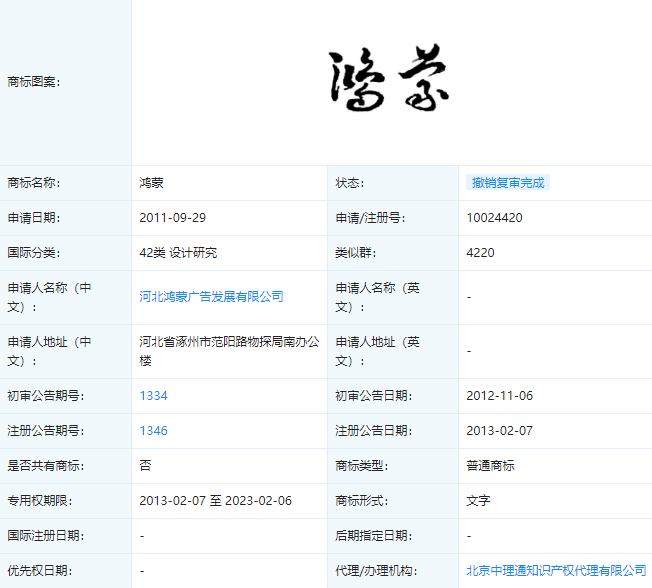Click the 国际注册日期 label
652x588 pixels.
click(x=46, y=535)
